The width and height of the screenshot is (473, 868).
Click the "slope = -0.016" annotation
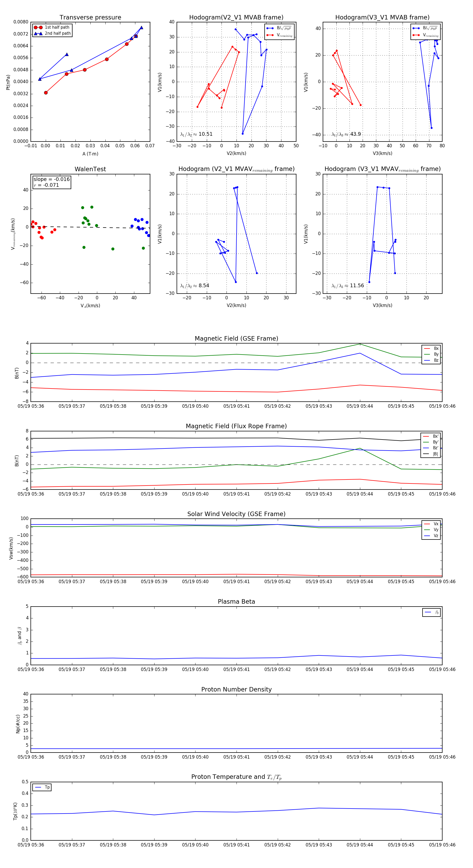[x=52, y=179]
